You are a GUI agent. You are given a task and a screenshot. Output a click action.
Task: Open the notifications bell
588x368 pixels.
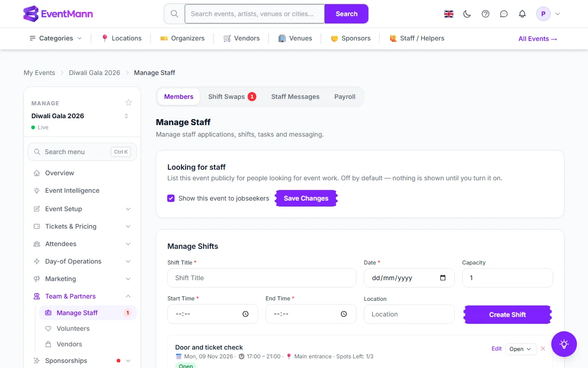tap(522, 14)
